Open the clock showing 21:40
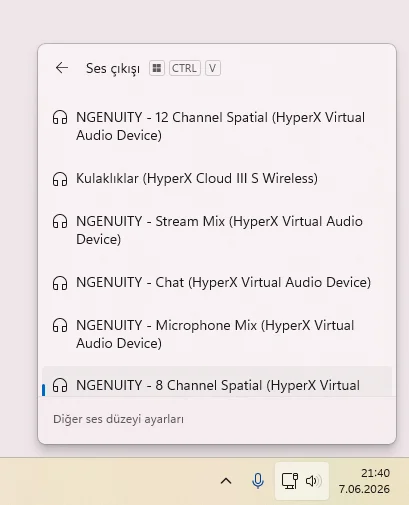409x505 pixels. pyautogui.click(x=364, y=481)
